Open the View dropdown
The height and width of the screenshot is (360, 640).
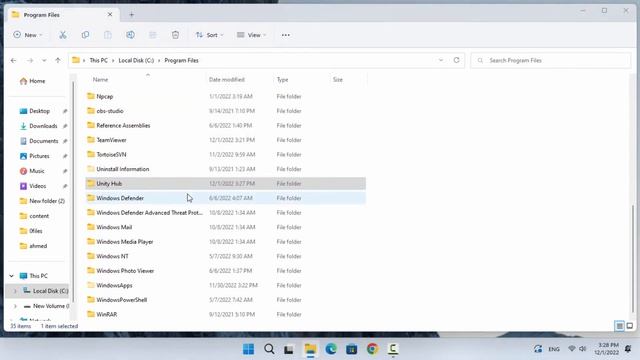[251, 35]
